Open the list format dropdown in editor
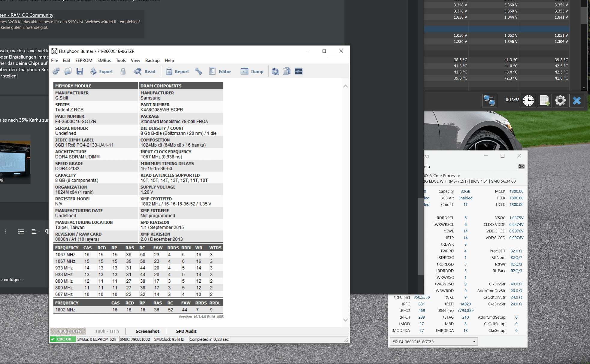The image size is (590, 364). (x=22, y=231)
